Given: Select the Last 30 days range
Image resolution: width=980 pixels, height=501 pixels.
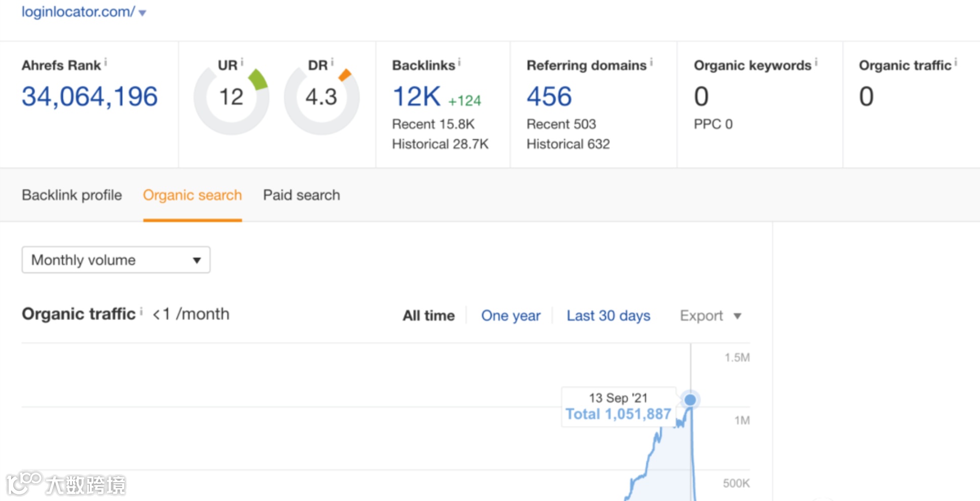Looking at the screenshot, I should 608,316.
